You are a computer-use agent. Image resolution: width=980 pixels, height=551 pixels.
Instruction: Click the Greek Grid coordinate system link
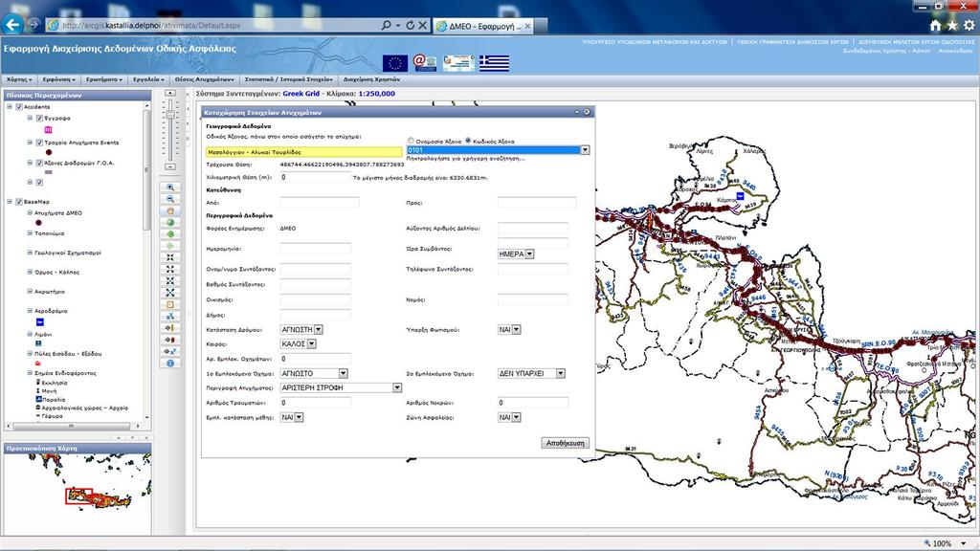301,93
